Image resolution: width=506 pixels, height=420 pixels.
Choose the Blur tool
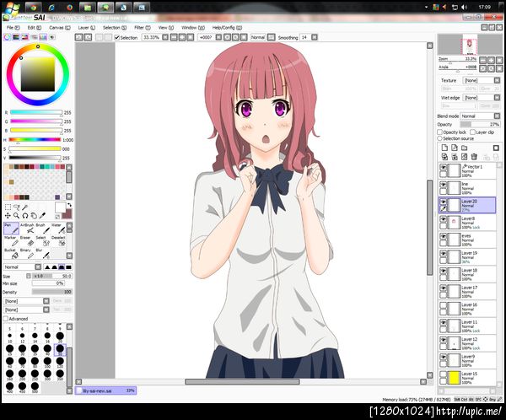(x=43, y=253)
